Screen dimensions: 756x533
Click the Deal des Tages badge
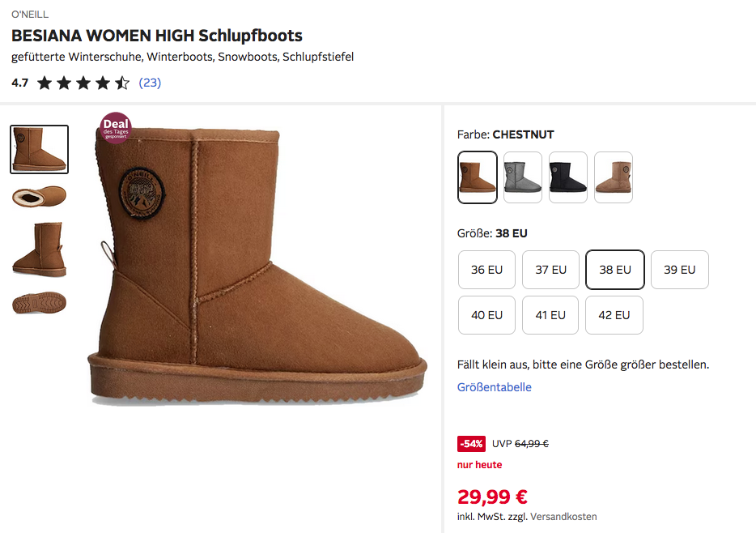[x=116, y=128]
